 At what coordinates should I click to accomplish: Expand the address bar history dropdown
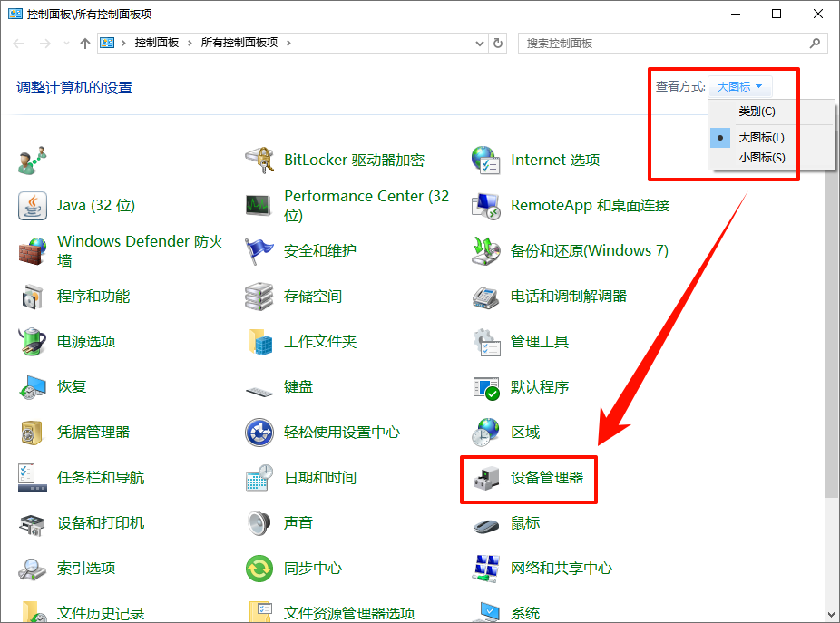pos(480,44)
